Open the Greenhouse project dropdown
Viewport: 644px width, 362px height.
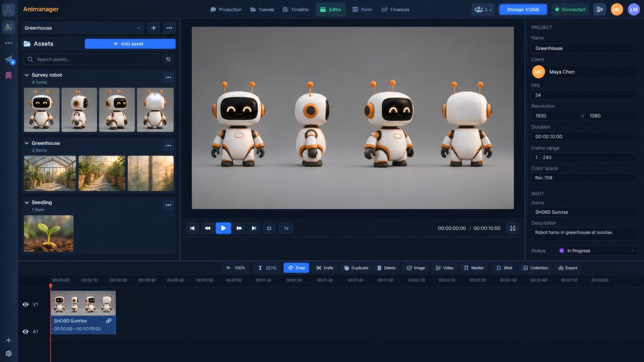(x=83, y=28)
